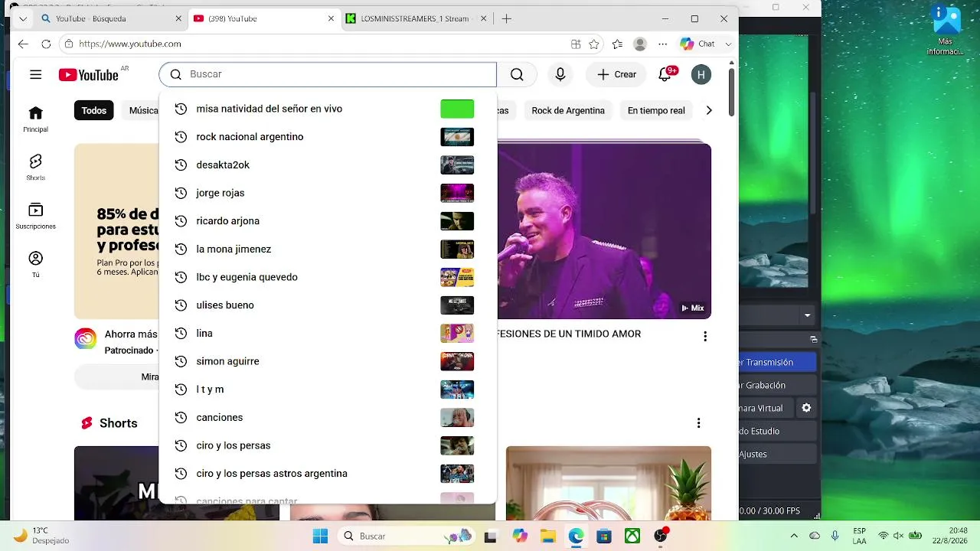Screen dimensions: 980x551
Task: Click the Windows taskbar search box
Action: 406,536
